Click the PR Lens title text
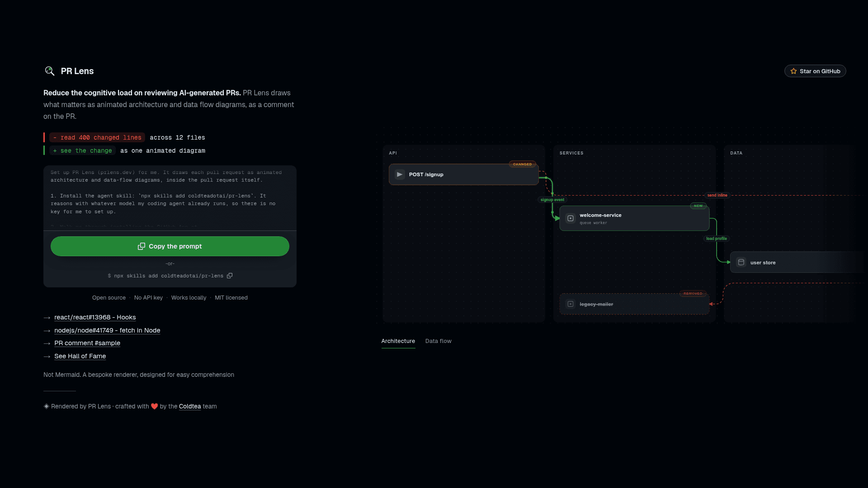Screen dimensions: 868x488 77,71
